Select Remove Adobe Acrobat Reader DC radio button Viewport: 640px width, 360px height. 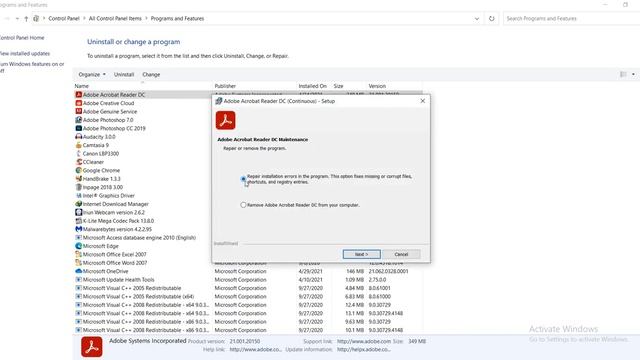[x=243, y=205]
